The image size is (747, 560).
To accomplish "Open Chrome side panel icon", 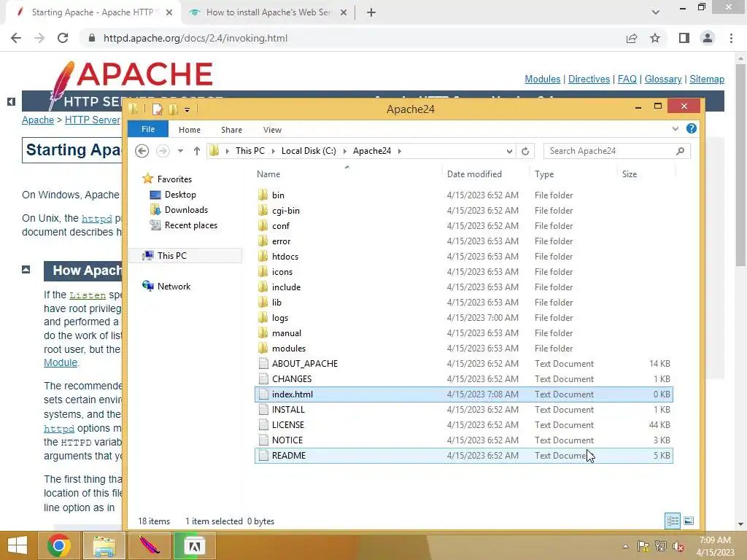I will [684, 38].
